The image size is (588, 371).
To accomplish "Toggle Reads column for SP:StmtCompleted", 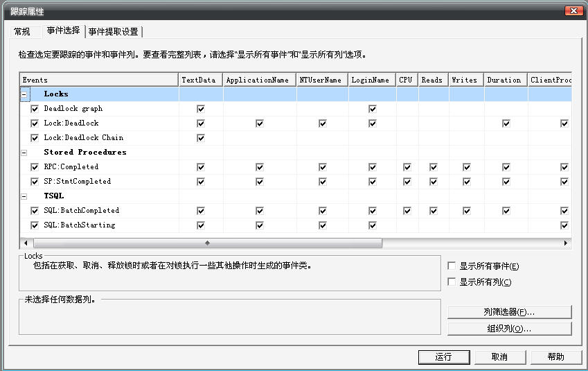I will point(433,182).
